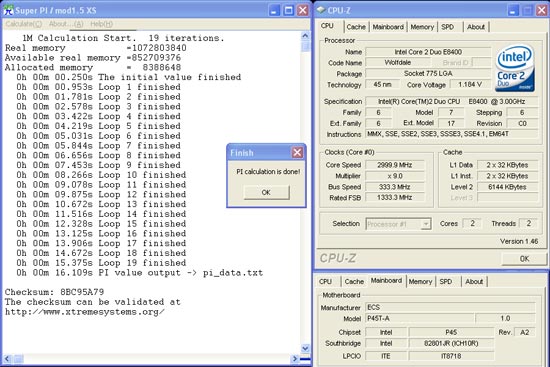The width and height of the screenshot is (550, 367).
Task: Select the SPD tab in lower CPU-Z window
Action: 446,281
